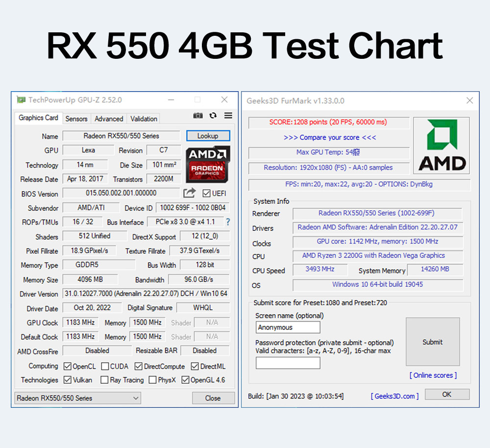Open the Validation tab
Image resolution: width=490 pixels, height=448 pixels.
tap(144, 119)
